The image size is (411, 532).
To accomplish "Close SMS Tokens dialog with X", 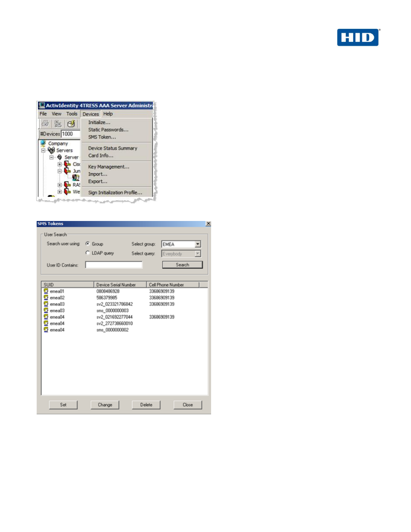I will coord(208,224).
